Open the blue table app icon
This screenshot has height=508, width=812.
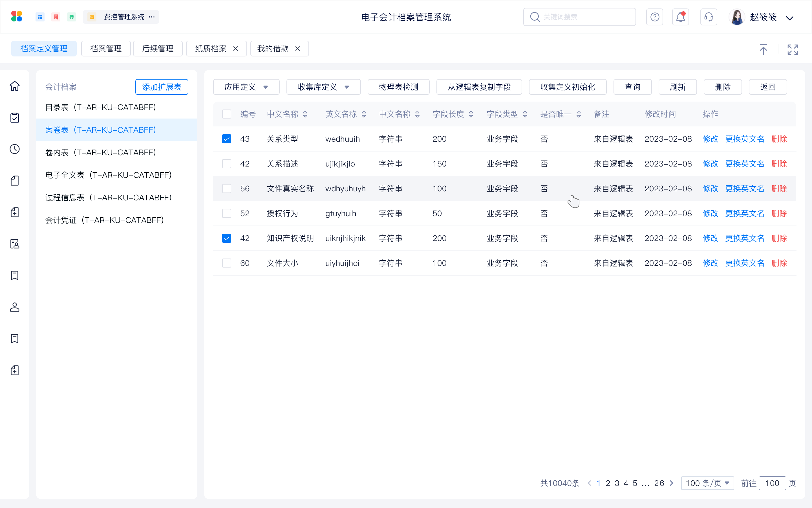click(x=40, y=17)
